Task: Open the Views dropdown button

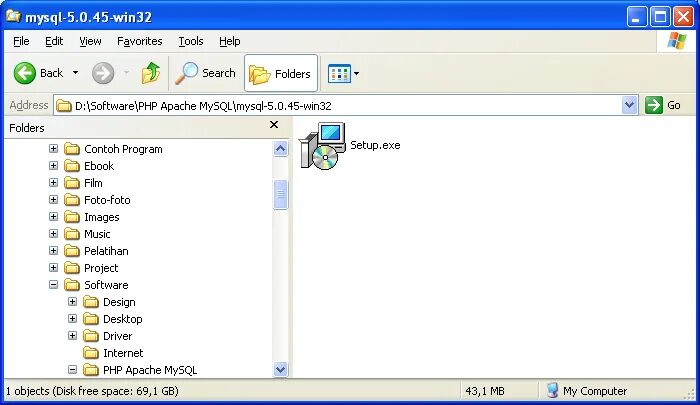Action: (343, 74)
